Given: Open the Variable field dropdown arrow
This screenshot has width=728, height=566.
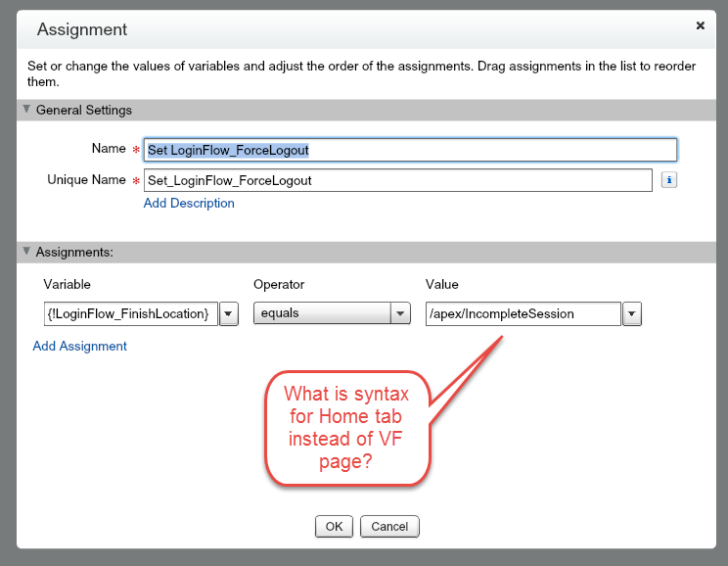Looking at the screenshot, I should point(228,314).
